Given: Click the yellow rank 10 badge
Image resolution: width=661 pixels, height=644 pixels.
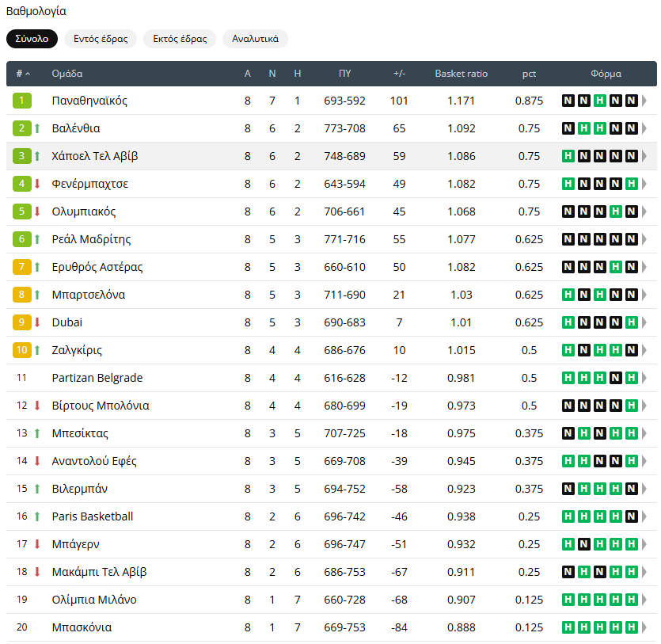Looking at the screenshot, I should click(22, 350).
